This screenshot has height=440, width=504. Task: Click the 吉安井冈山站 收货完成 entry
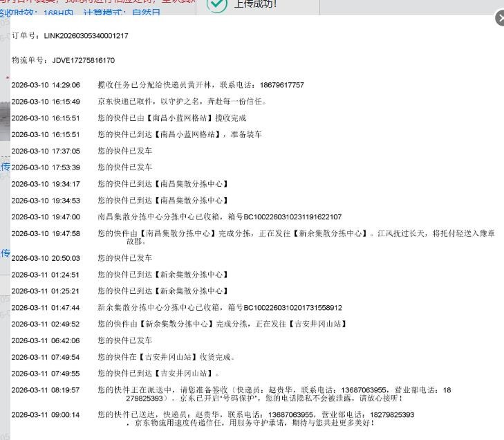point(166,358)
